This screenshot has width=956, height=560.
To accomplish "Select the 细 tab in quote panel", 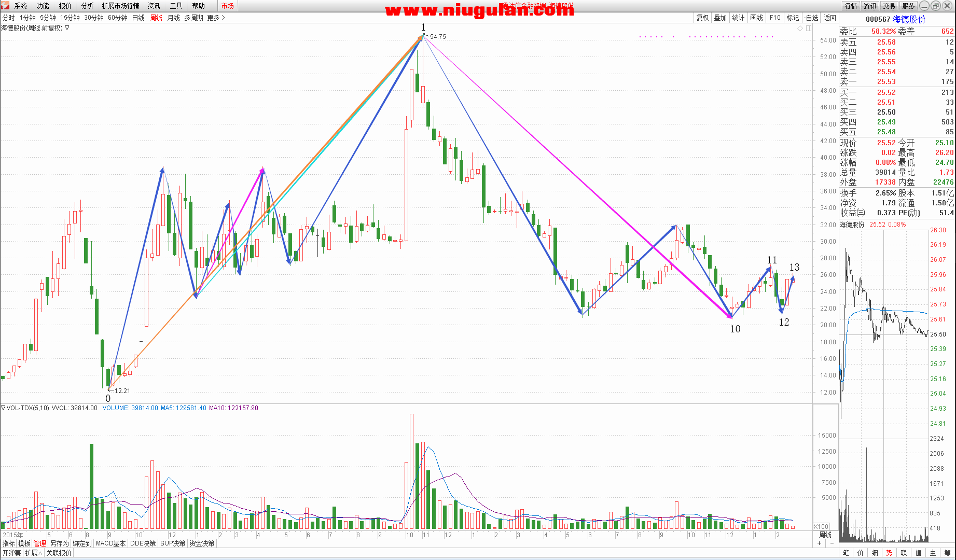I will pos(875,553).
